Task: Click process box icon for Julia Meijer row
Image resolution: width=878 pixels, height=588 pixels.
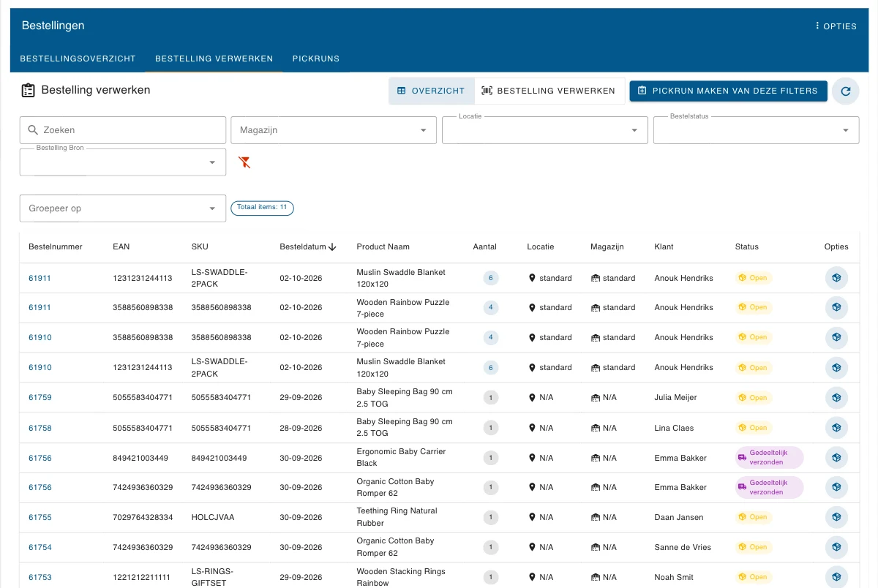Action: 836,398
